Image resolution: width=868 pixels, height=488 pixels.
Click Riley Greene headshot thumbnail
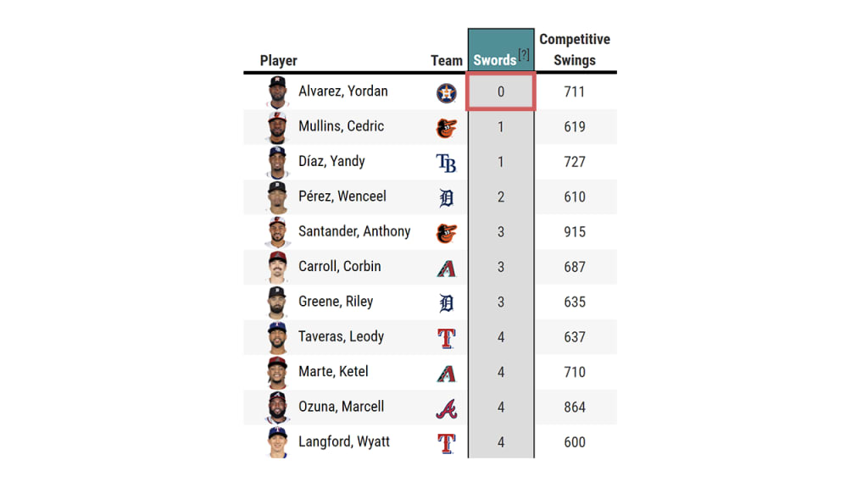coord(277,302)
